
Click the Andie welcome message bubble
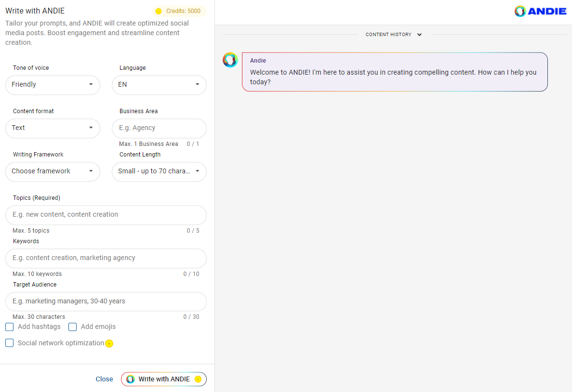(395, 72)
